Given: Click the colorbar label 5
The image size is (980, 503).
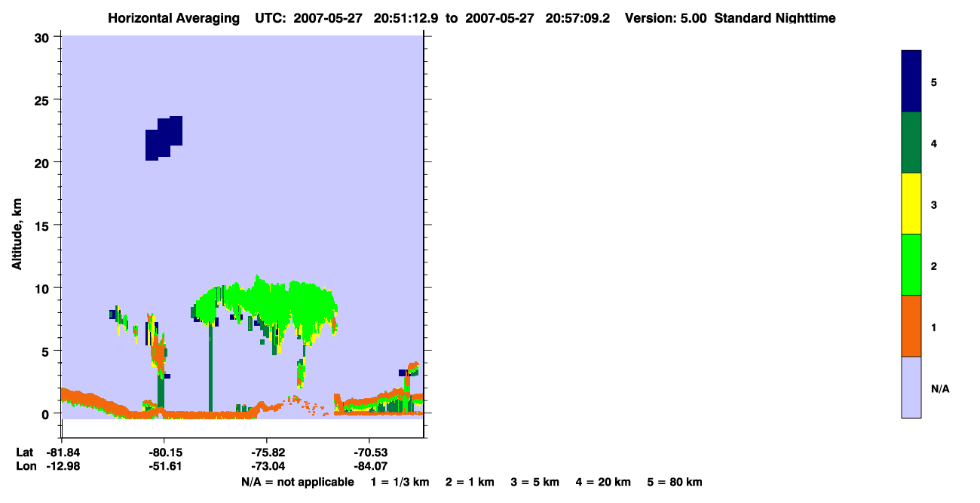Looking at the screenshot, I should point(934,82).
